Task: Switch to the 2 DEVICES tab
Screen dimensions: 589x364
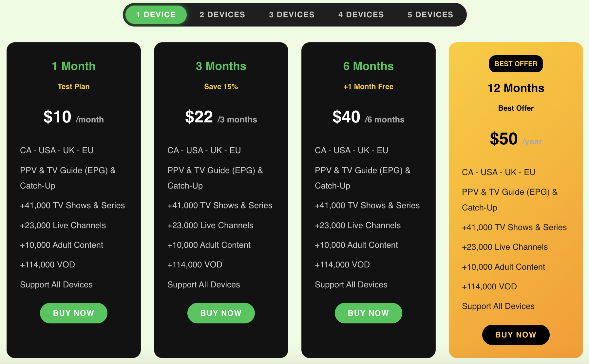Action: (222, 14)
